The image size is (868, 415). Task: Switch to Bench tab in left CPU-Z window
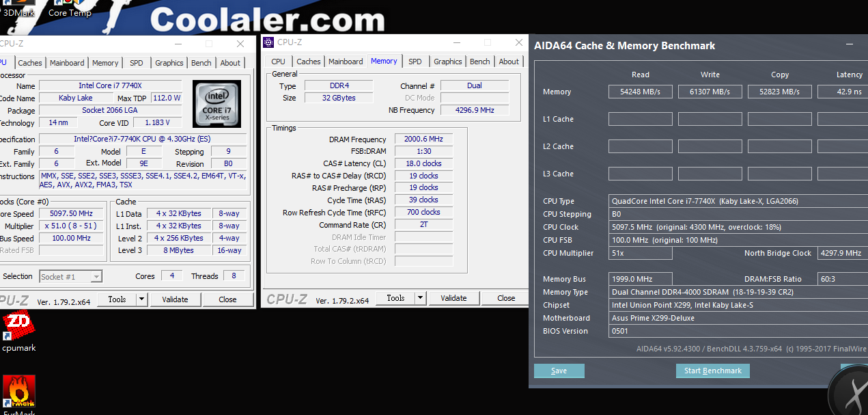201,62
